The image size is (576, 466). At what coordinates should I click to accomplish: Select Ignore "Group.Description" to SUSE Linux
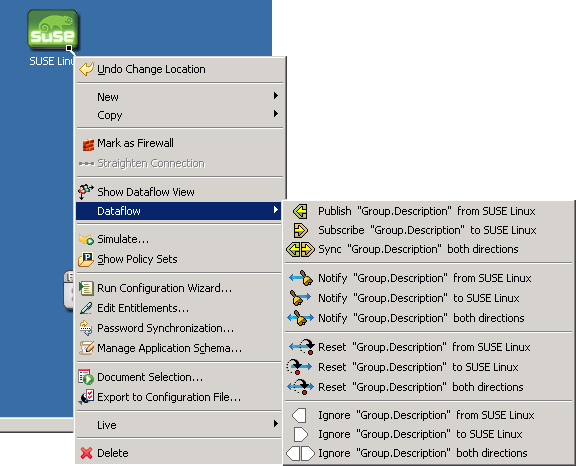pos(429,434)
